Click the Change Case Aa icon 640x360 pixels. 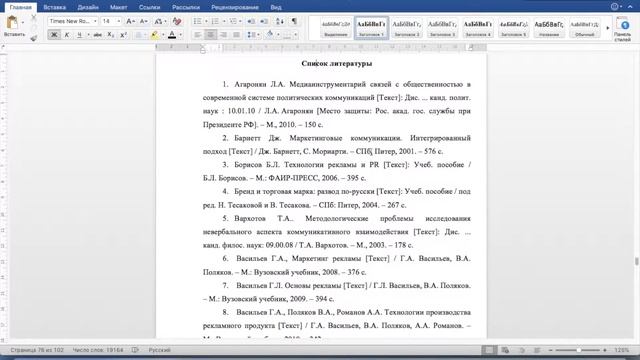(158, 21)
